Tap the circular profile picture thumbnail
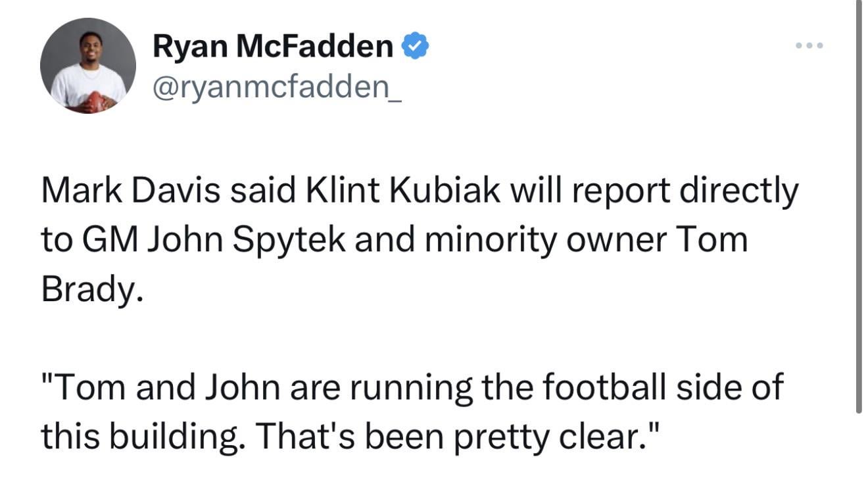Image resolution: width=868 pixels, height=484 pixels. [x=87, y=65]
